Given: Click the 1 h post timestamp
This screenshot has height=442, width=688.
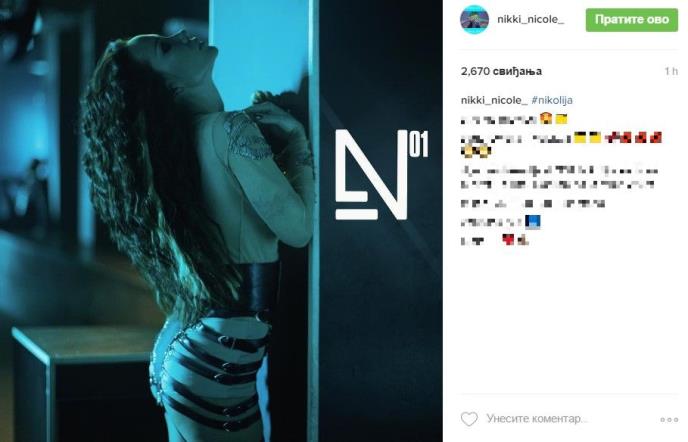Looking at the screenshot, I should [671, 71].
